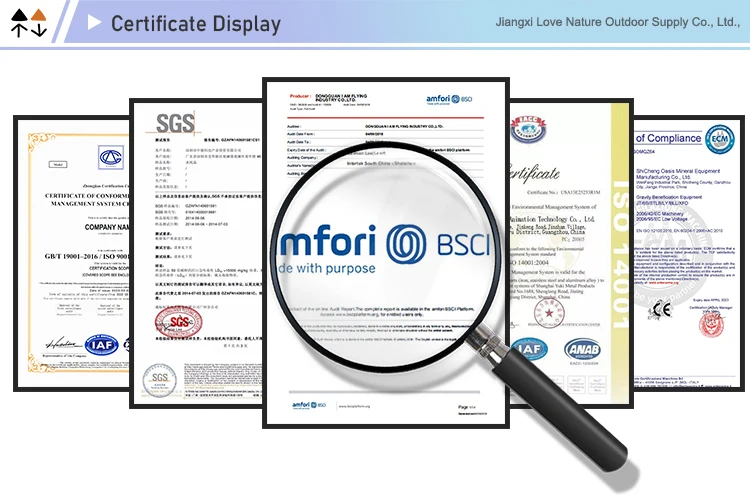Click the ECM round logo
750x502 pixels.
719,139
